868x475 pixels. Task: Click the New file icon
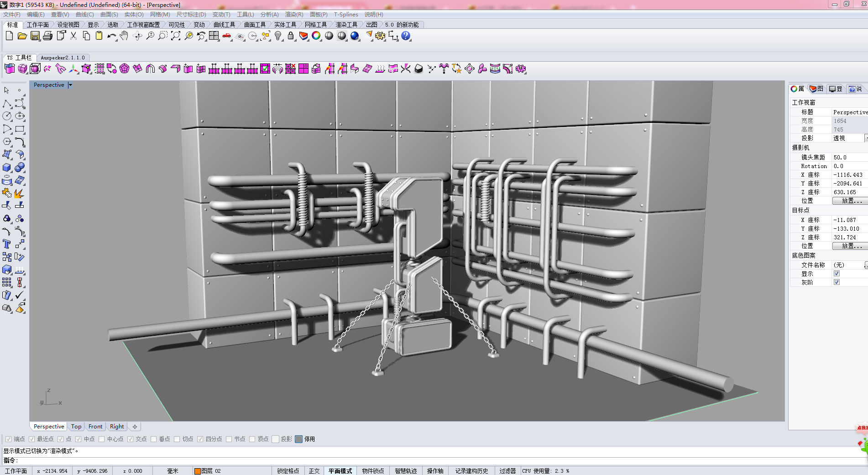[x=10, y=36]
